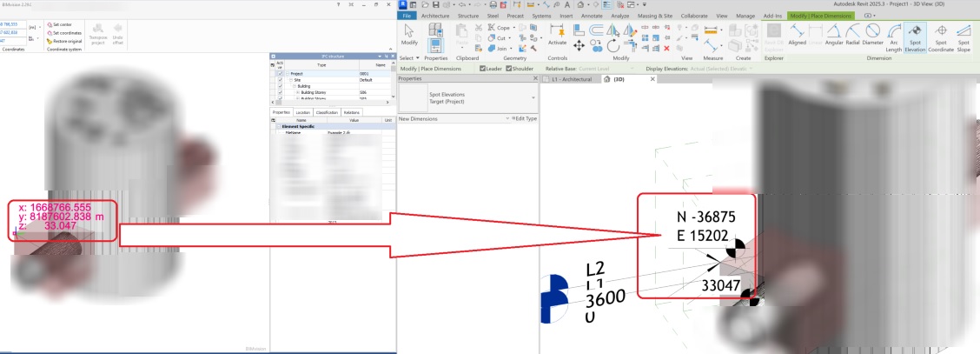980x354 pixels.
Task: Open the Manage ribbon tab
Action: [x=745, y=16]
